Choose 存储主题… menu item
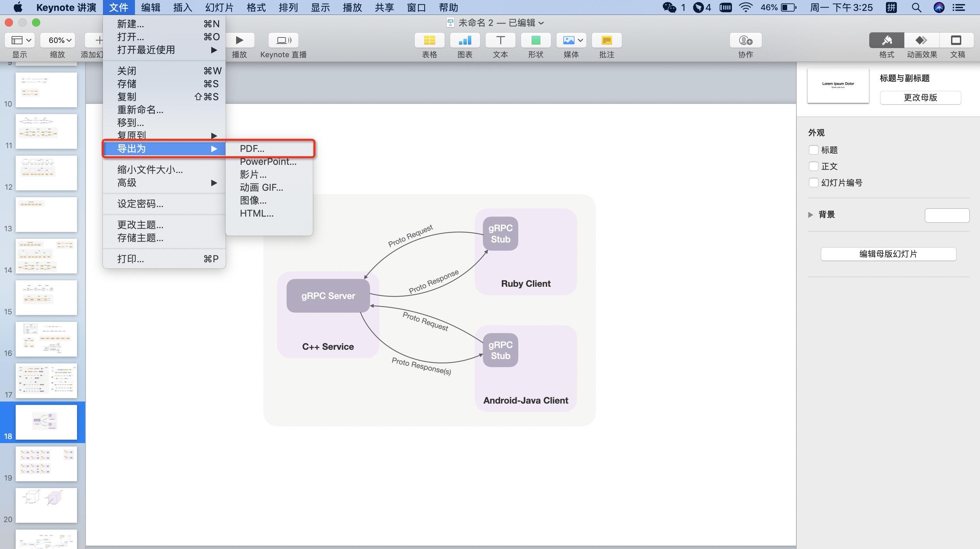This screenshot has height=549, width=980. pyautogui.click(x=164, y=238)
